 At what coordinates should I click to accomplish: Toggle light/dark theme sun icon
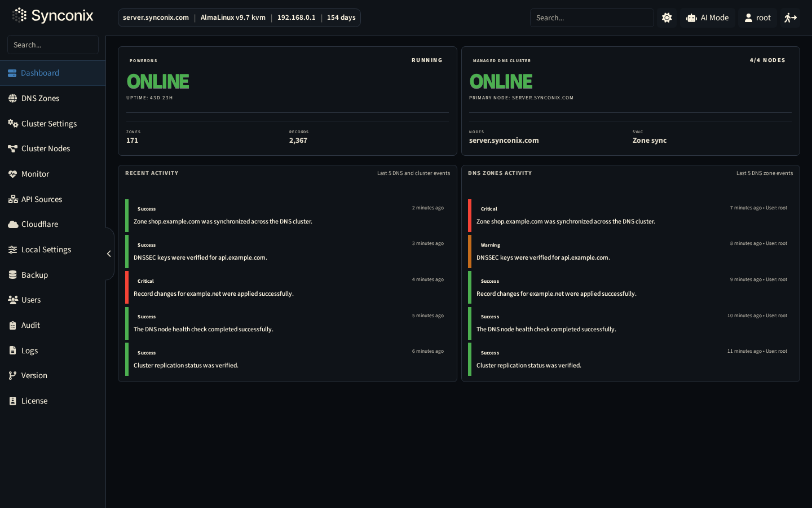click(667, 17)
